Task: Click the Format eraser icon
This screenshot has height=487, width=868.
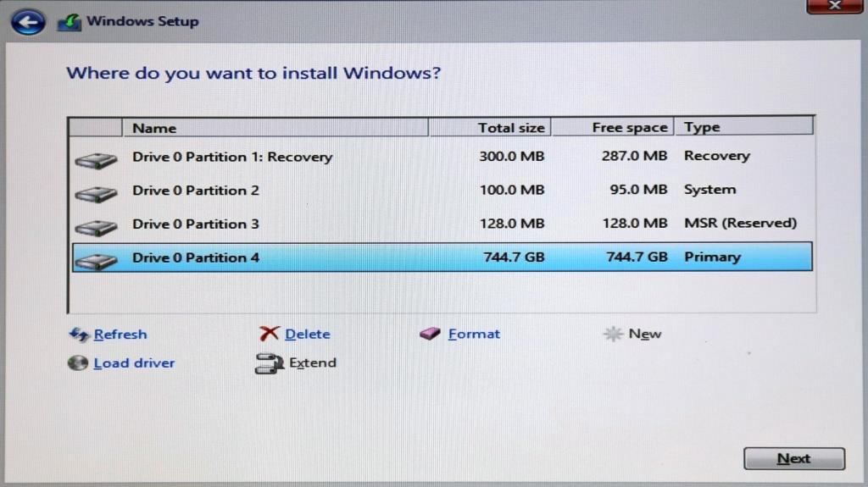Action: [431, 335]
